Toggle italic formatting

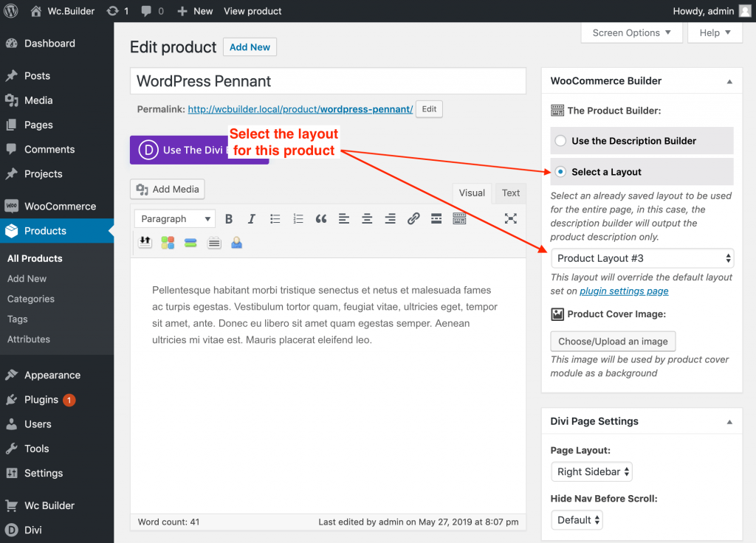(251, 218)
